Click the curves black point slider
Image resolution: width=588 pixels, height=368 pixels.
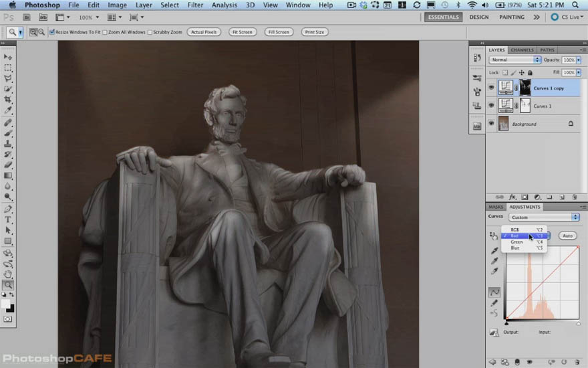(x=506, y=323)
